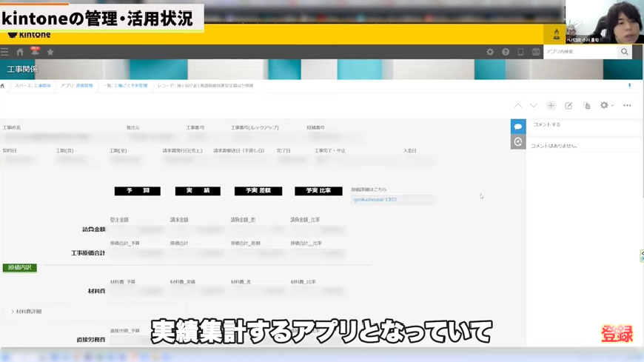Open notifications bell with 99+ badge
Viewport: 644px width, 362px height.
35,51
